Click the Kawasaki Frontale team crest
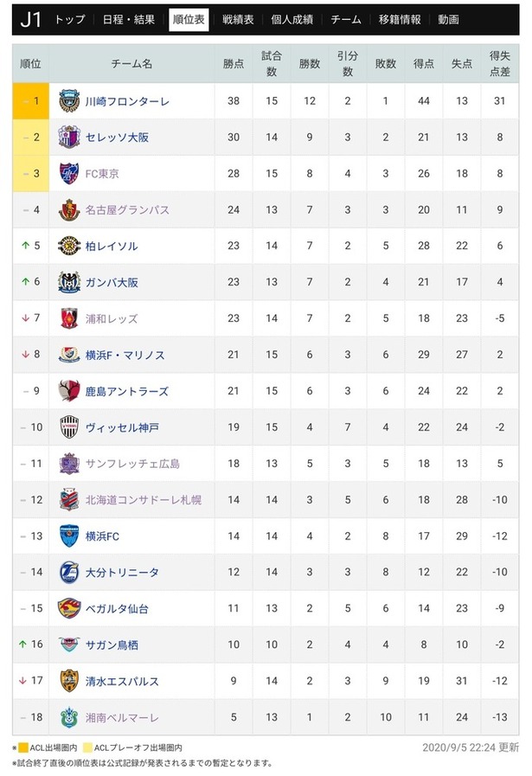Screen dimensions: 532x776 pyautogui.click(x=69, y=101)
